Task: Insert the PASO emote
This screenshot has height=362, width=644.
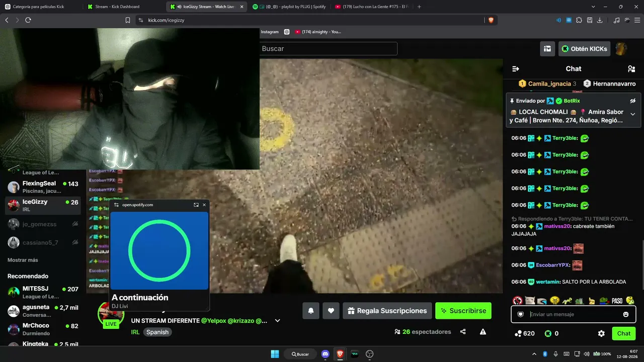Action: [617, 301]
